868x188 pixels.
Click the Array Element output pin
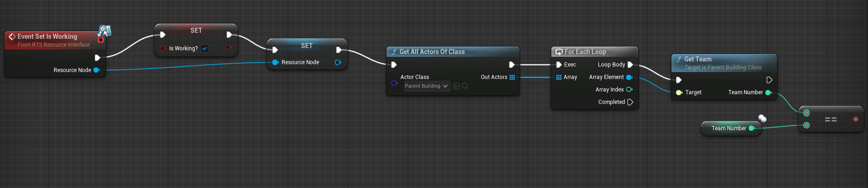point(629,77)
